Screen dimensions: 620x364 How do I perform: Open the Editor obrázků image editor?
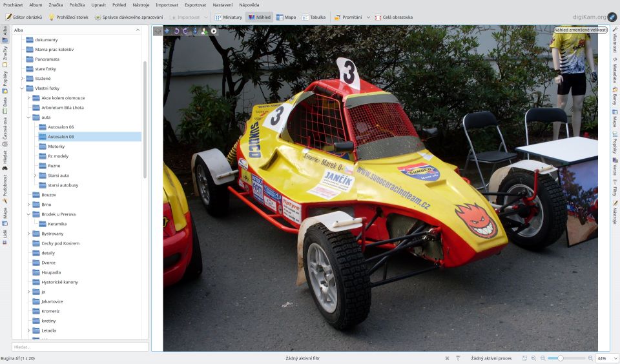pyautogui.click(x=24, y=17)
